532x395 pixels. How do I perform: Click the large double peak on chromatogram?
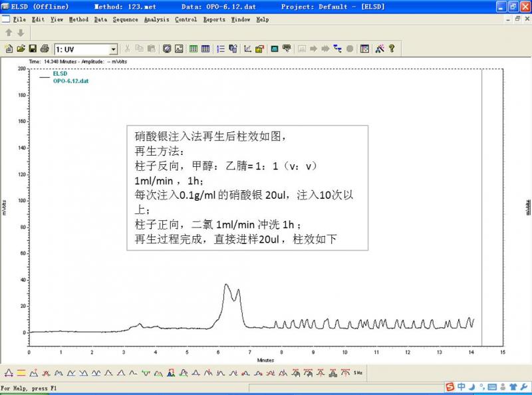pos(231,305)
